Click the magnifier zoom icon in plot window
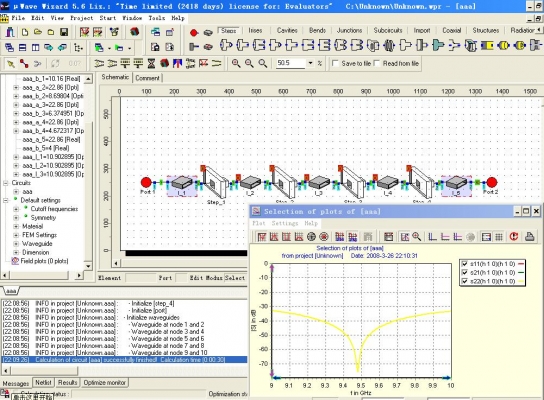544x400 pixels. [x=417, y=237]
